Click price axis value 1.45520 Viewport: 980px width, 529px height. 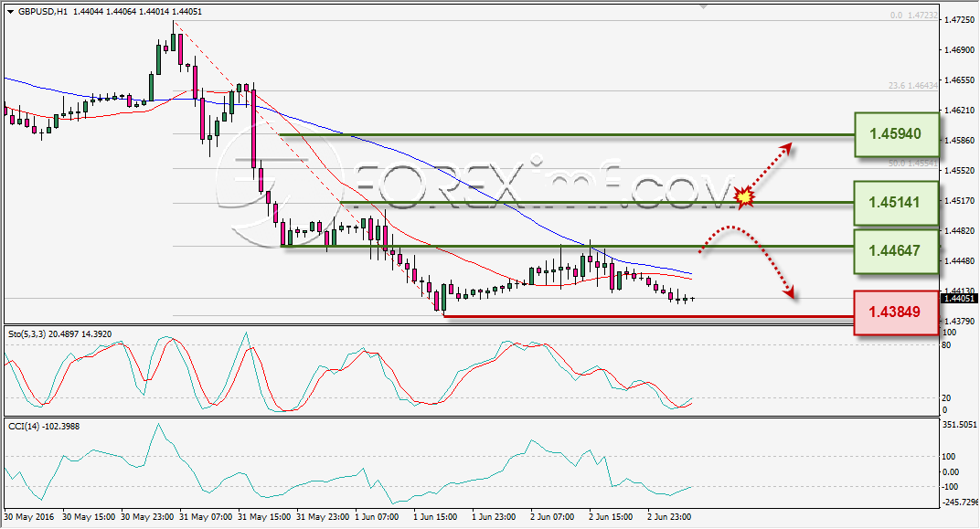click(959, 170)
